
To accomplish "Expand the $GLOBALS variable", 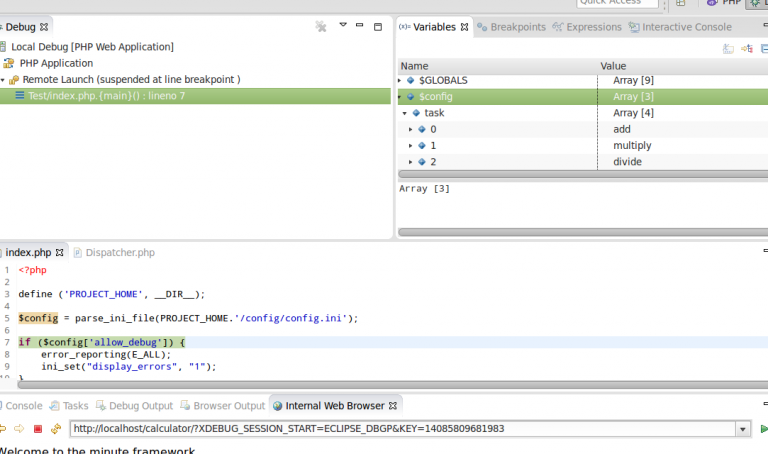I will pyautogui.click(x=400, y=80).
